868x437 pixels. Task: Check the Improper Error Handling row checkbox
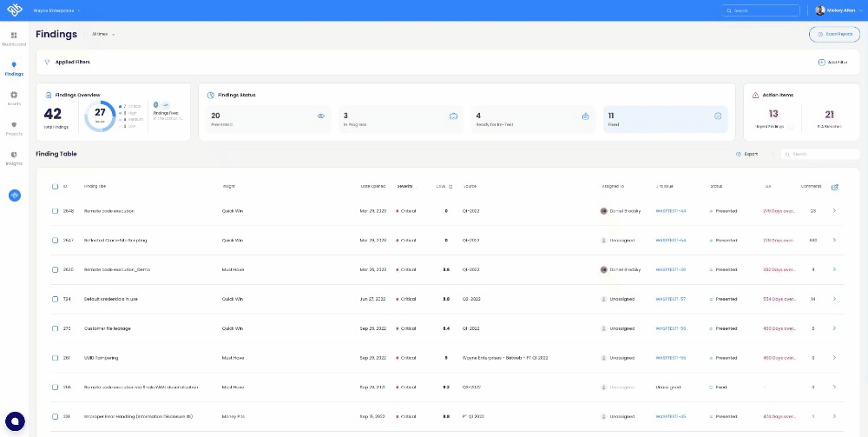pyautogui.click(x=55, y=416)
